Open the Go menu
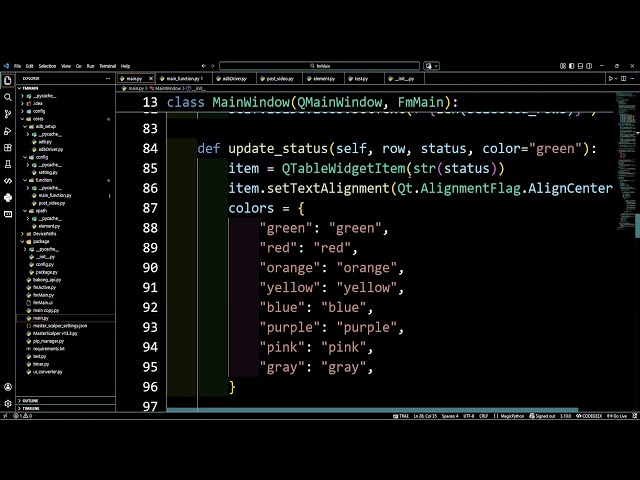Viewport: 640px width, 480px height. (78, 66)
